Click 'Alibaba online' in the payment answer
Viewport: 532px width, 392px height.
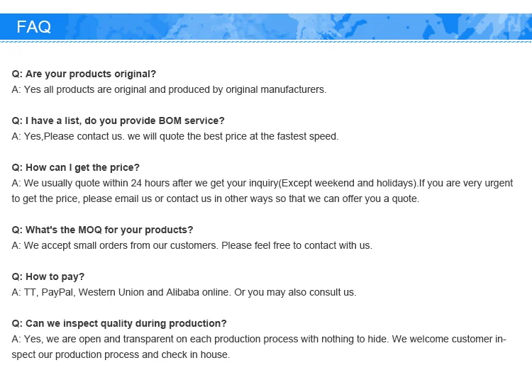[197, 292]
